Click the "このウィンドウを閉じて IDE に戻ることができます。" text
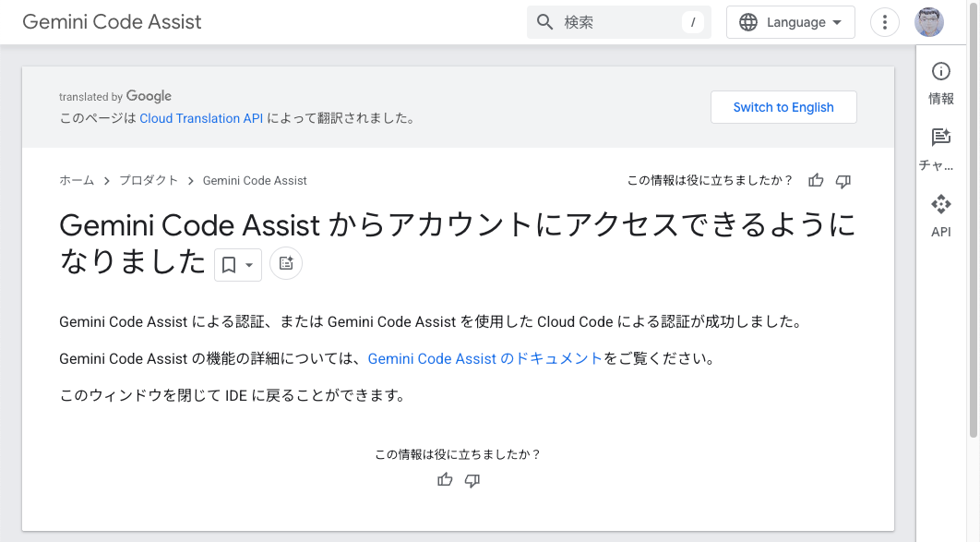The image size is (980, 542). [234, 396]
